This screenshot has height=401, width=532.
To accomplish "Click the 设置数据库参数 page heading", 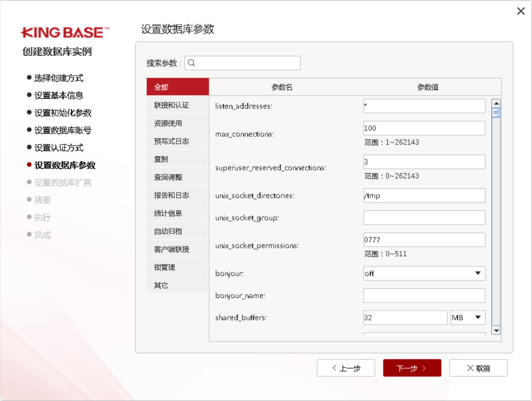I will [177, 29].
